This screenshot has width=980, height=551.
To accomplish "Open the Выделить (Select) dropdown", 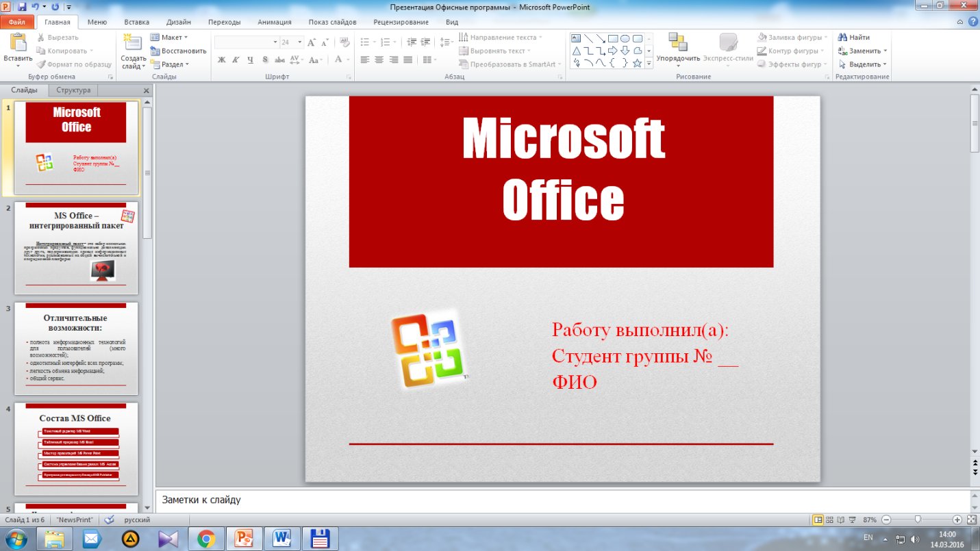I will tap(863, 64).
